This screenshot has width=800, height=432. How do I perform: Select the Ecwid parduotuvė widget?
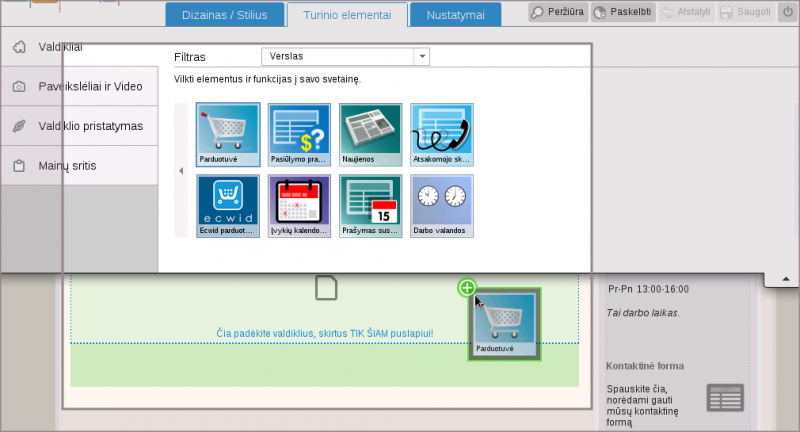coord(228,205)
